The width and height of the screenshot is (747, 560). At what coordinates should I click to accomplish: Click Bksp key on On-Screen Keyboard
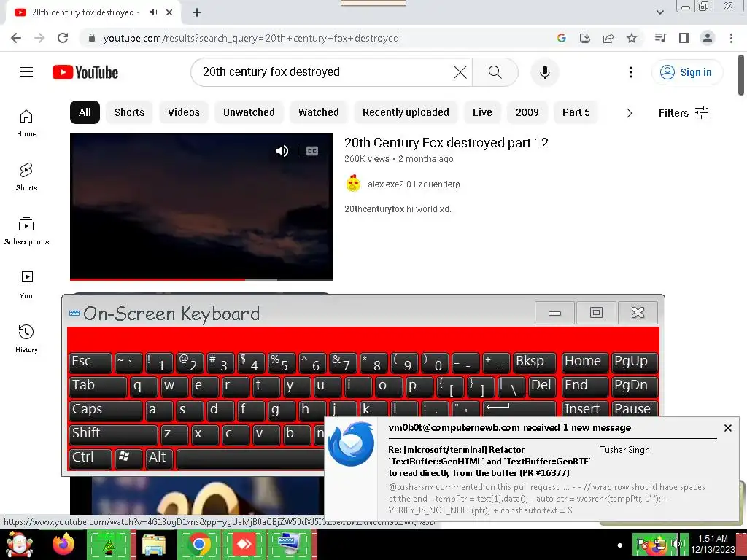(x=535, y=362)
